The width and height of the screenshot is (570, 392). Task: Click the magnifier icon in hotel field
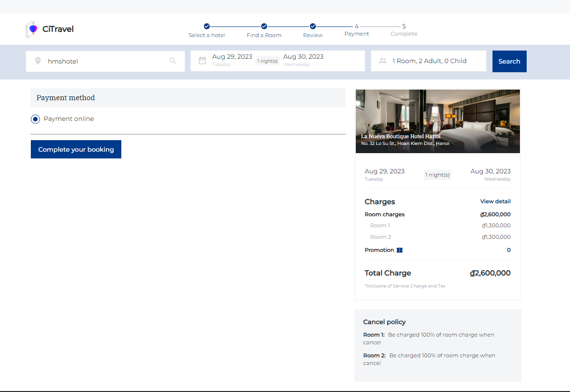[x=173, y=61]
